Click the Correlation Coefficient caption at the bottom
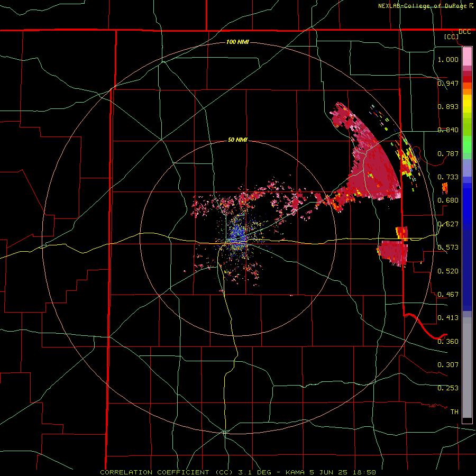 click(x=239, y=472)
